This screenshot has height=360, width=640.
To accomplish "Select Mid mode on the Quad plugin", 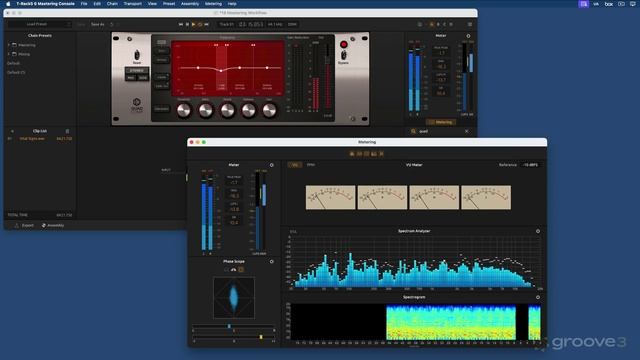I will pos(131,78).
